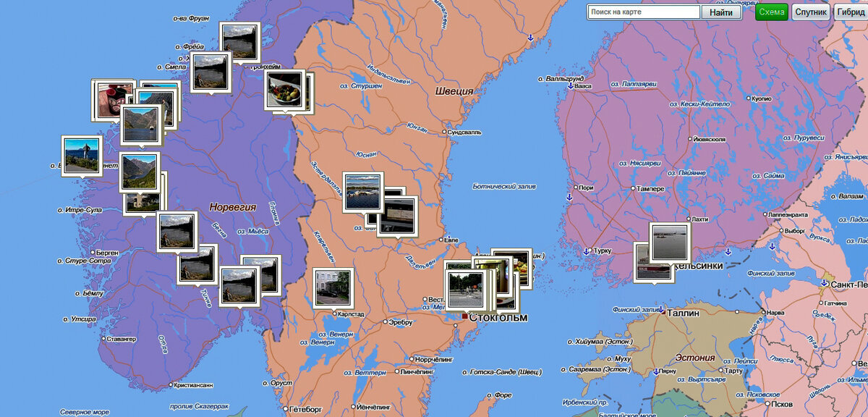The image size is (868, 417).
Task: Open the gray harbor photo above Хельсинки
Action: tap(670, 242)
